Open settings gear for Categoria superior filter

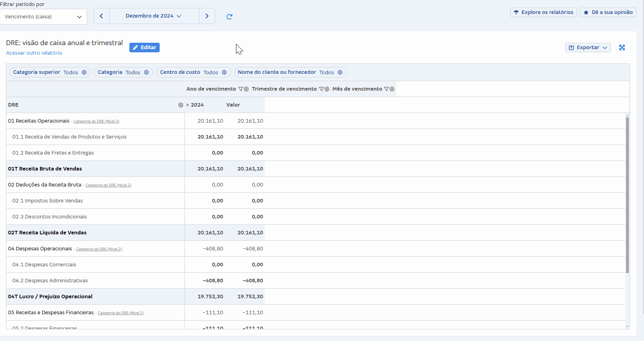(84, 72)
